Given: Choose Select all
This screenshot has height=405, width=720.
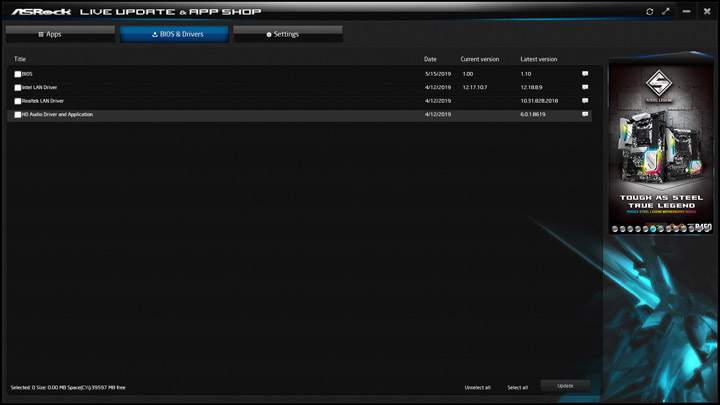Looking at the screenshot, I should (518, 388).
